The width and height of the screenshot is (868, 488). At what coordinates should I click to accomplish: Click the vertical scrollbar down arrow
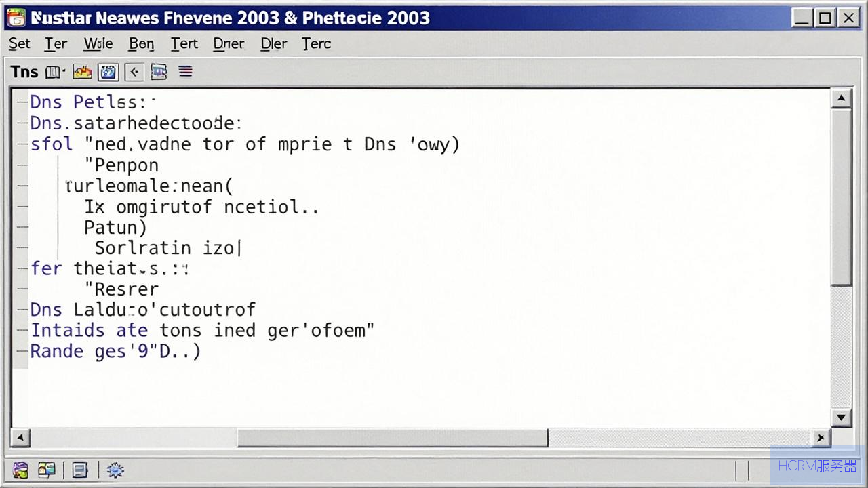pos(841,417)
